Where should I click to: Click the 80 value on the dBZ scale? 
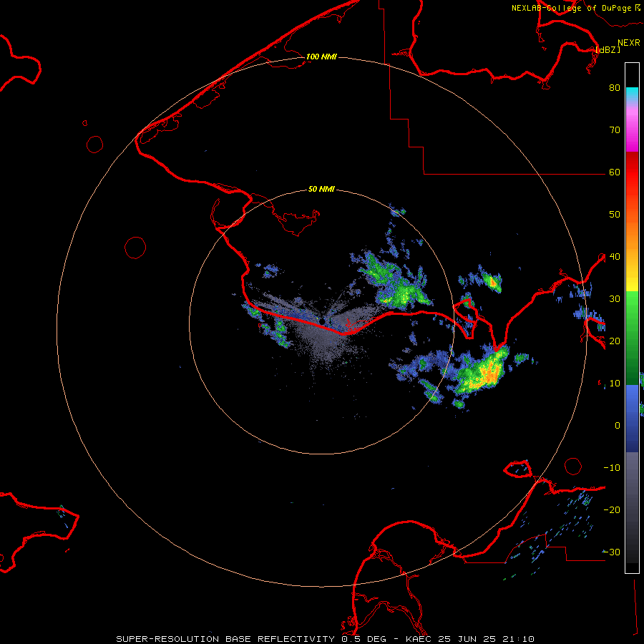pyautogui.click(x=615, y=87)
